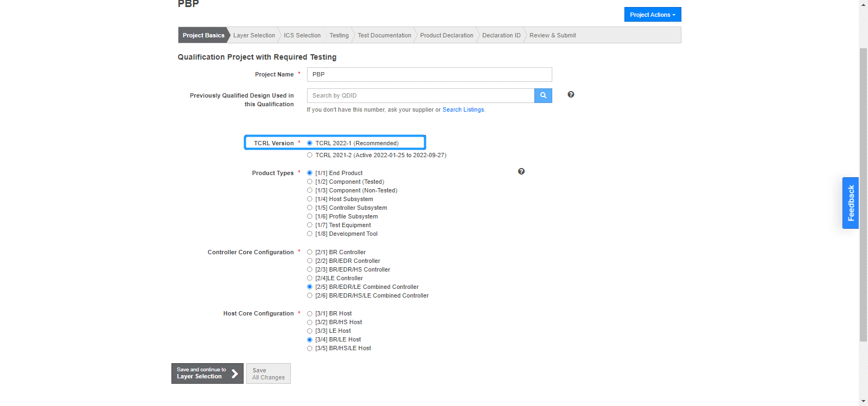Go to ICS Selection step tab
This screenshot has width=868, height=406.
click(302, 35)
